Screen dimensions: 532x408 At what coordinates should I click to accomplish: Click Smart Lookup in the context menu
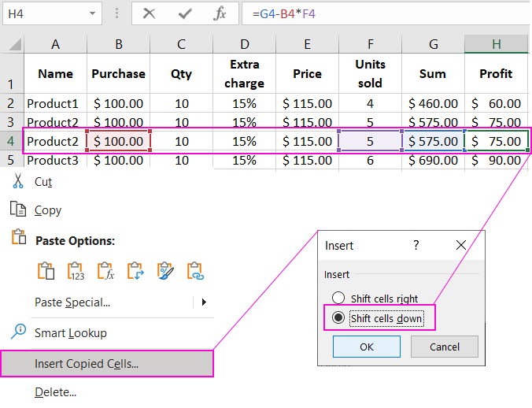(x=70, y=333)
